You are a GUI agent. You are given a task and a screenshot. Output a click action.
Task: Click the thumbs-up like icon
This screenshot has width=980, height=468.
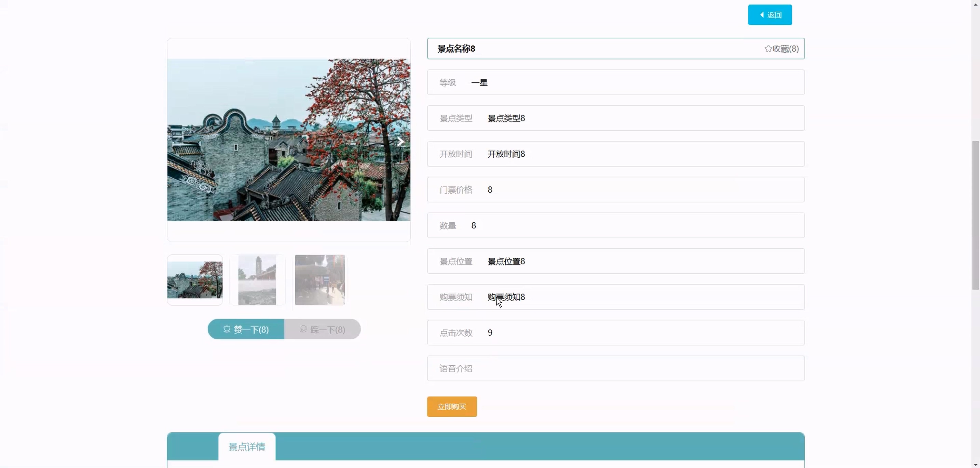click(227, 329)
